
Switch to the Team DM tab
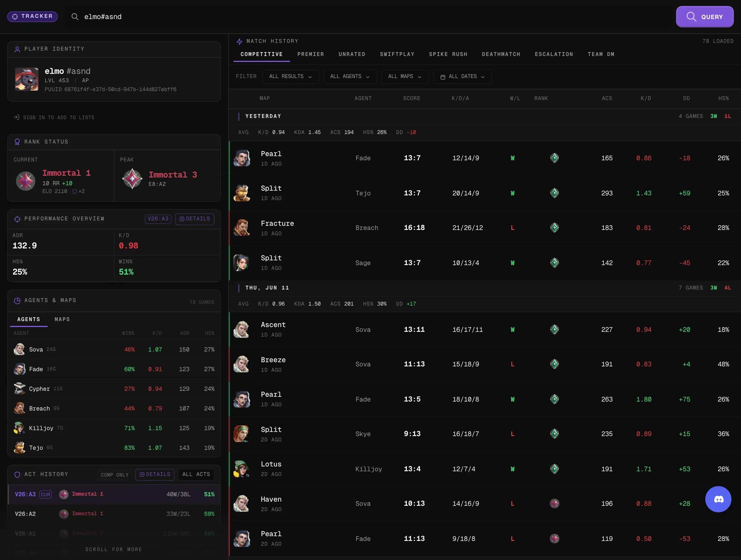click(x=601, y=54)
